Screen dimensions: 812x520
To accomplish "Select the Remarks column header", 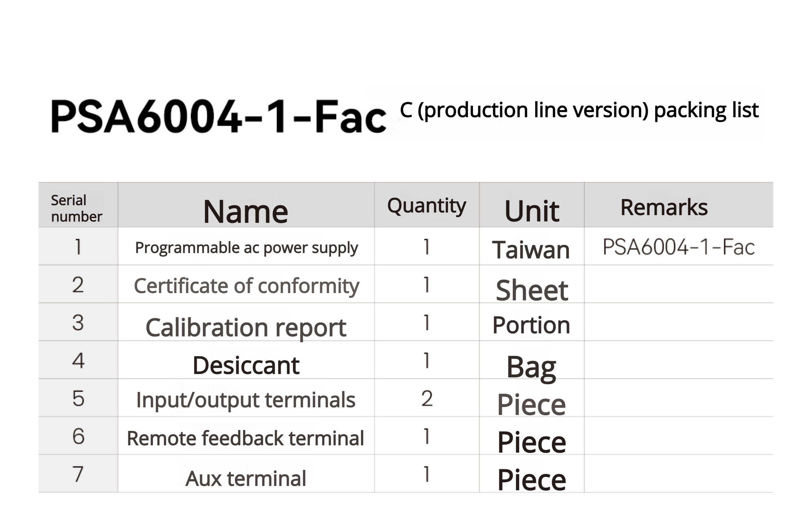I will click(x=664, y=207).
